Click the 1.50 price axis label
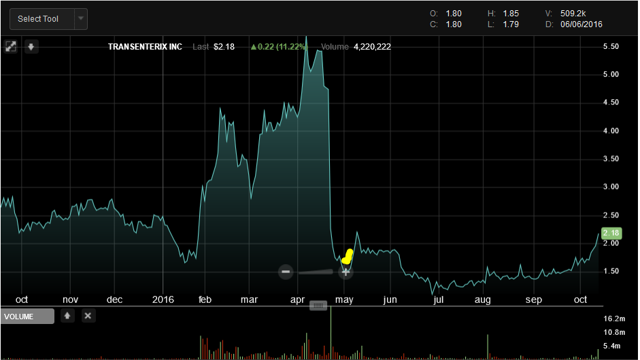 pos(611,271)
